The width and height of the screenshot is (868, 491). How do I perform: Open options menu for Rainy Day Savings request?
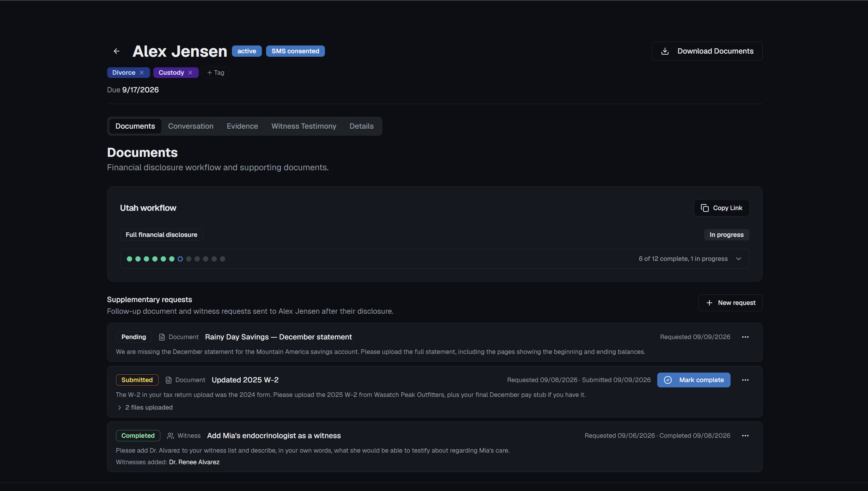(x=745, y=337)
